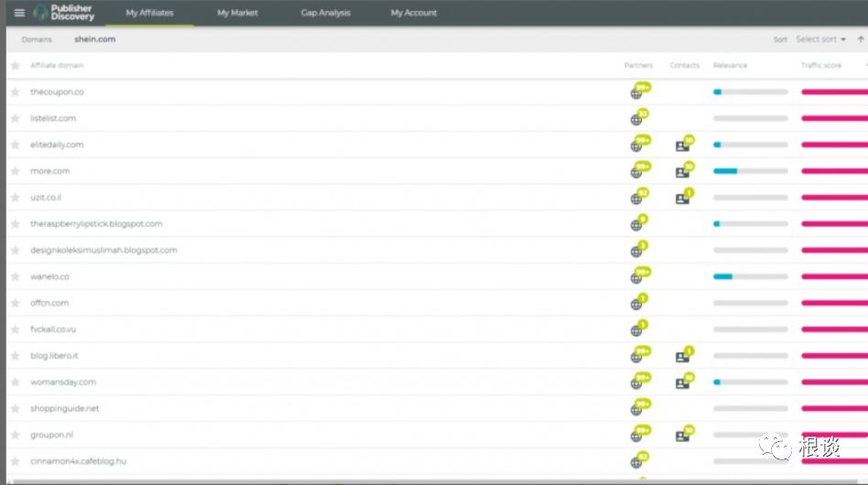The width and height of the screenshot is (868, 485).
Task: Click the sort direction arrow icon
Action: click(861, 39)
